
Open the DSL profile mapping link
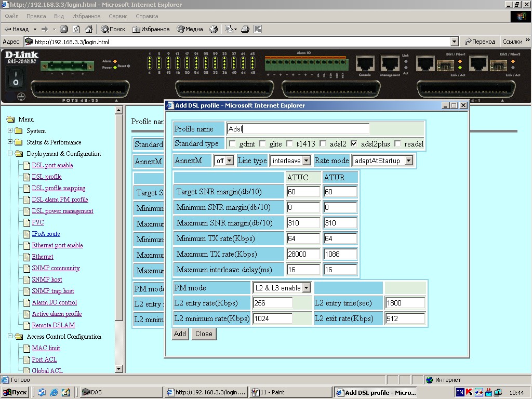click(58, 188)
